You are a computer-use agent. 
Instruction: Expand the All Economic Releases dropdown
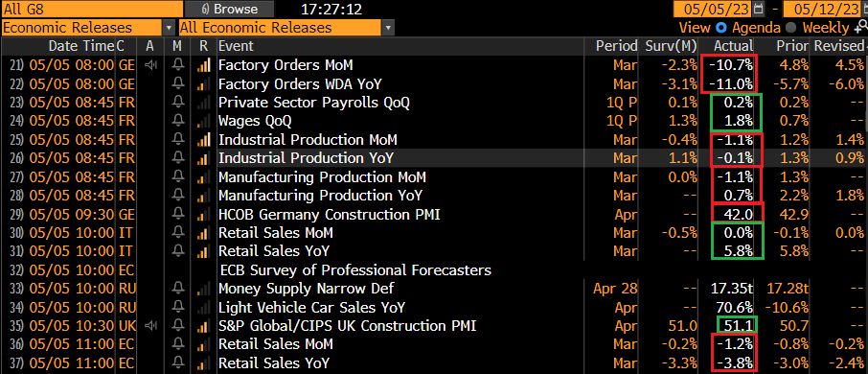click(x=286, y=27)
